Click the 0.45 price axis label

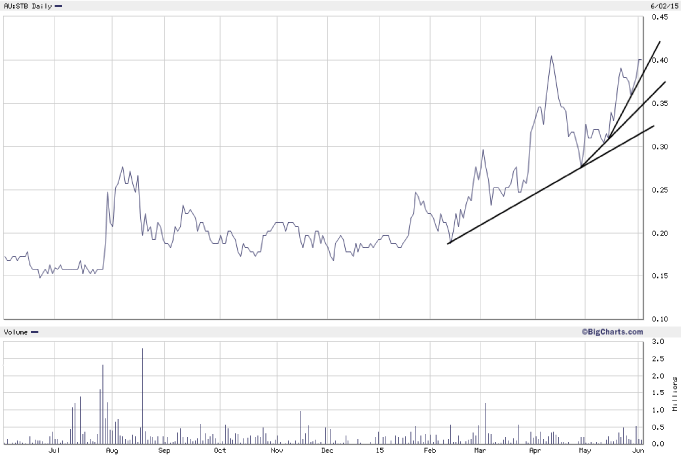coord(661,17)
